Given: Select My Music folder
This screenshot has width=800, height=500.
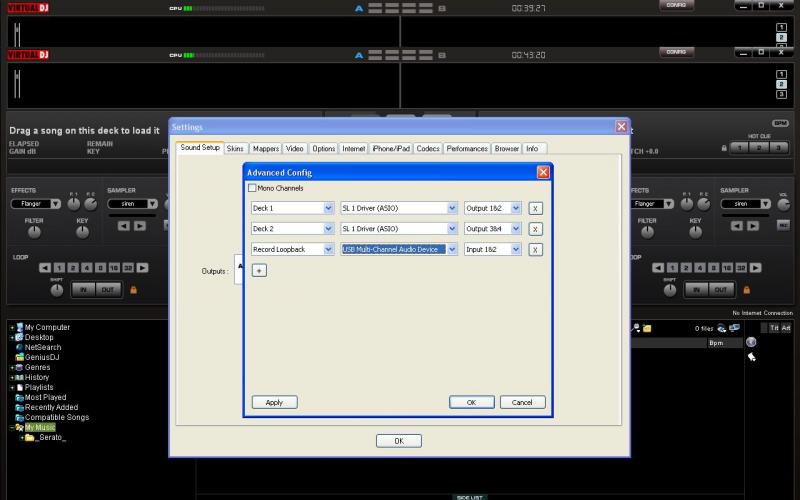Looking at the screenshot, I should 40,428.
